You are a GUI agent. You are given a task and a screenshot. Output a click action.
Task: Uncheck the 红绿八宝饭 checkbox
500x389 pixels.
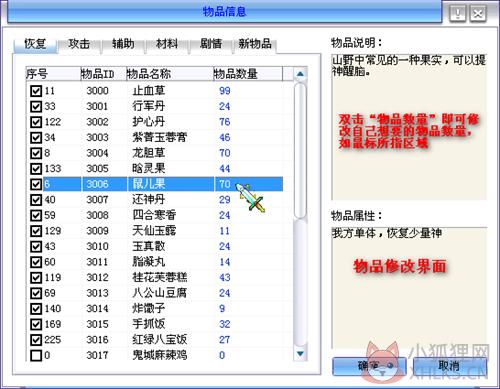pyautogui.click(x=36, y=340)
